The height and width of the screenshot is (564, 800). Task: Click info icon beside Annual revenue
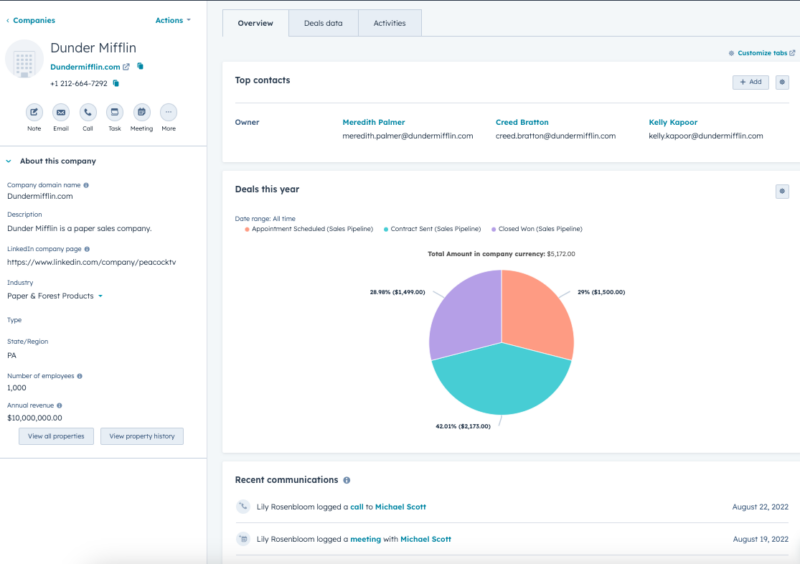click(60, 406)
